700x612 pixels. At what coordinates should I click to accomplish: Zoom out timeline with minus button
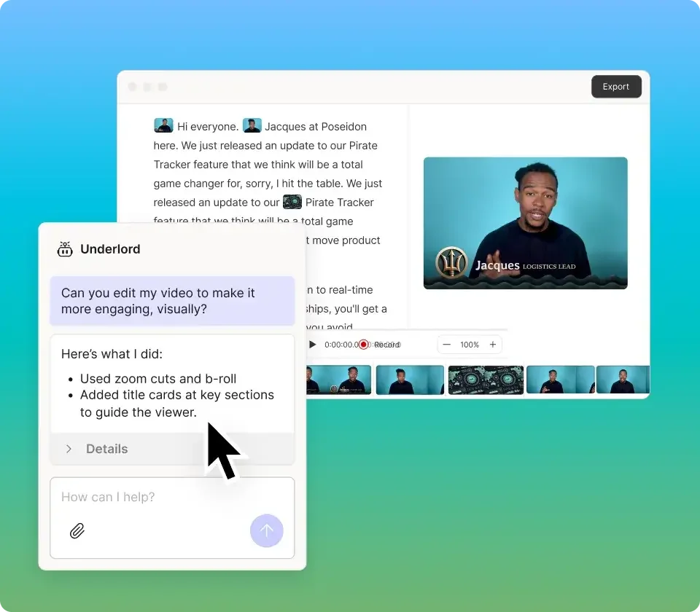pos(447,345)
